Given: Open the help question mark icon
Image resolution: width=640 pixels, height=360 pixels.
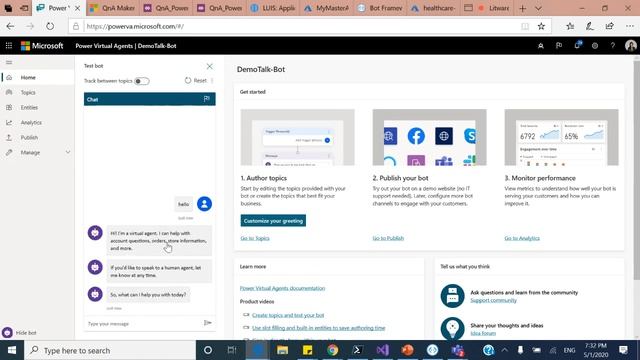Looking at the screenshot, I should coord(613,46).
